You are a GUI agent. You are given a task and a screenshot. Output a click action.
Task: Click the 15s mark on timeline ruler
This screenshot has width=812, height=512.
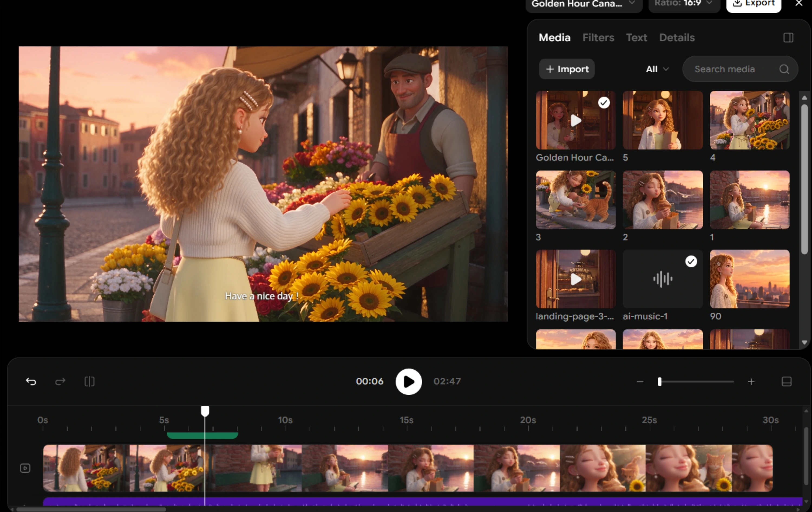(x=407, y=420)
